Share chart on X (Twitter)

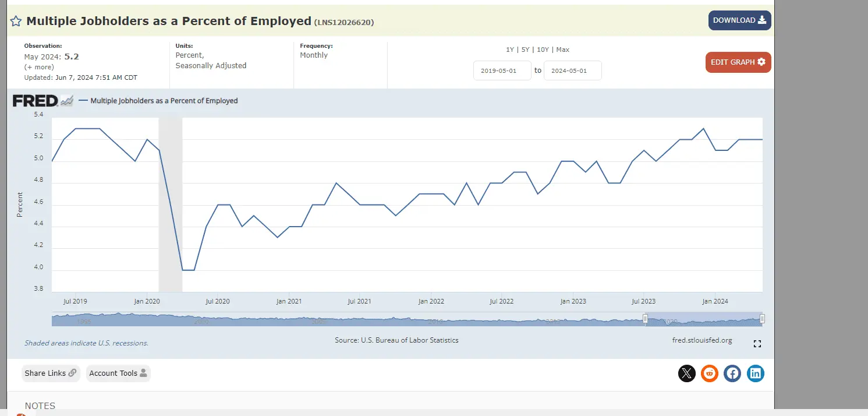(x=687, y=373)
